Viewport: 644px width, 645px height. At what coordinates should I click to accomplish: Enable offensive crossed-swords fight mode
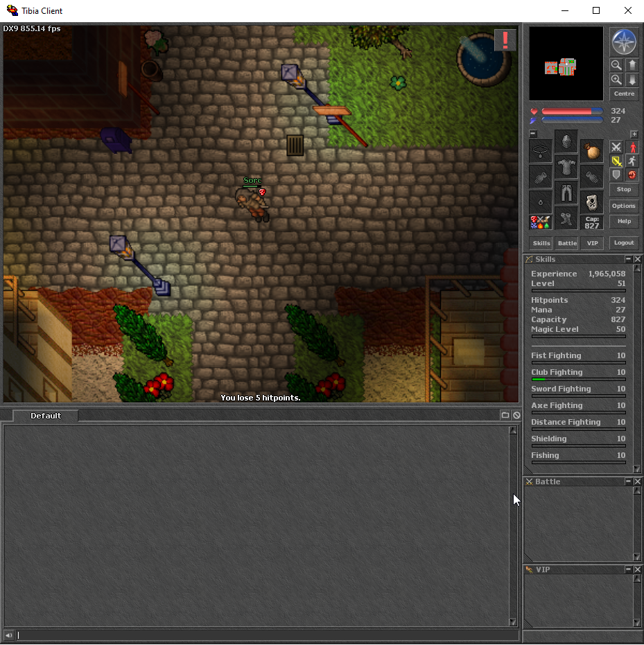(x=616, y=147)
